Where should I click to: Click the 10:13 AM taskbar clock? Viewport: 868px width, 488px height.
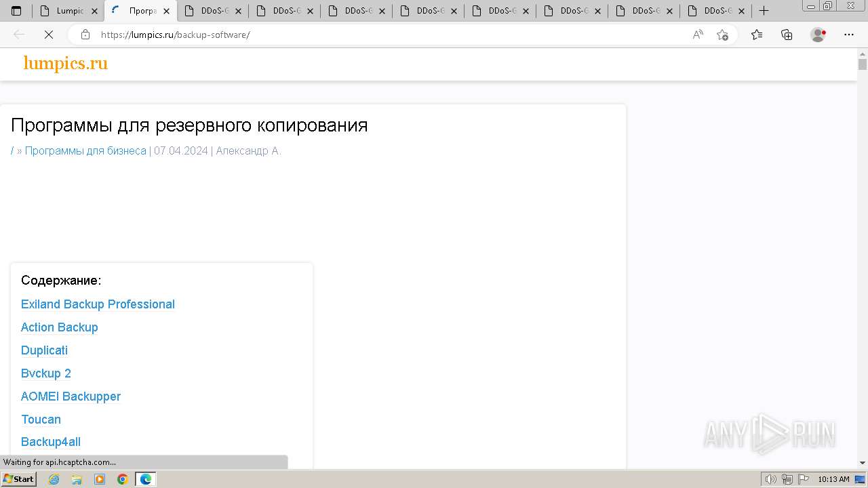point(833,479)
